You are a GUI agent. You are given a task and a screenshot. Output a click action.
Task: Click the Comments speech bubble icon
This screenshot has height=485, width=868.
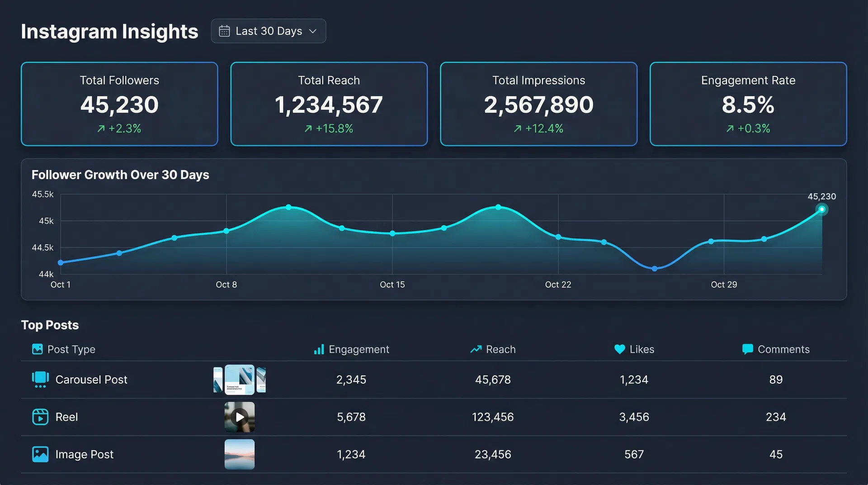pos(747,349)
